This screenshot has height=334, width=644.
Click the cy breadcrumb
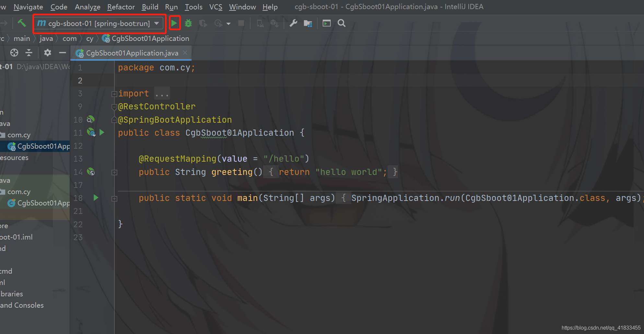click(x=90, y=38)
